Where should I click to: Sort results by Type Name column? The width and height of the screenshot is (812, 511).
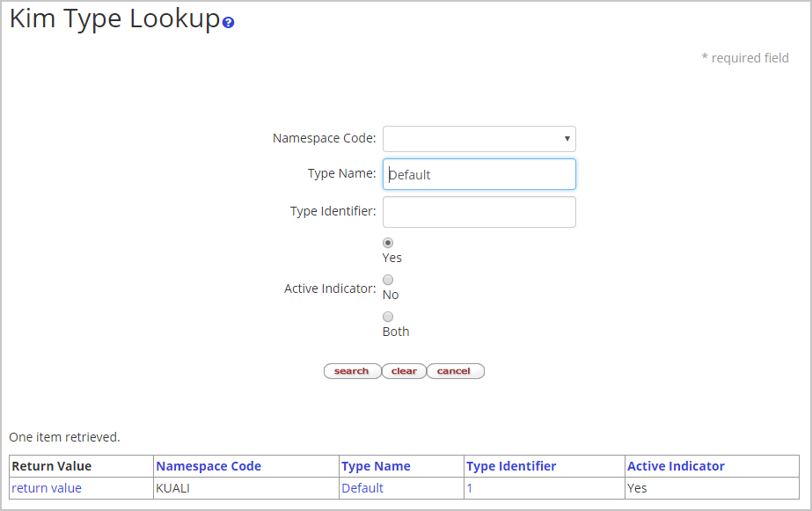(376, 466)
